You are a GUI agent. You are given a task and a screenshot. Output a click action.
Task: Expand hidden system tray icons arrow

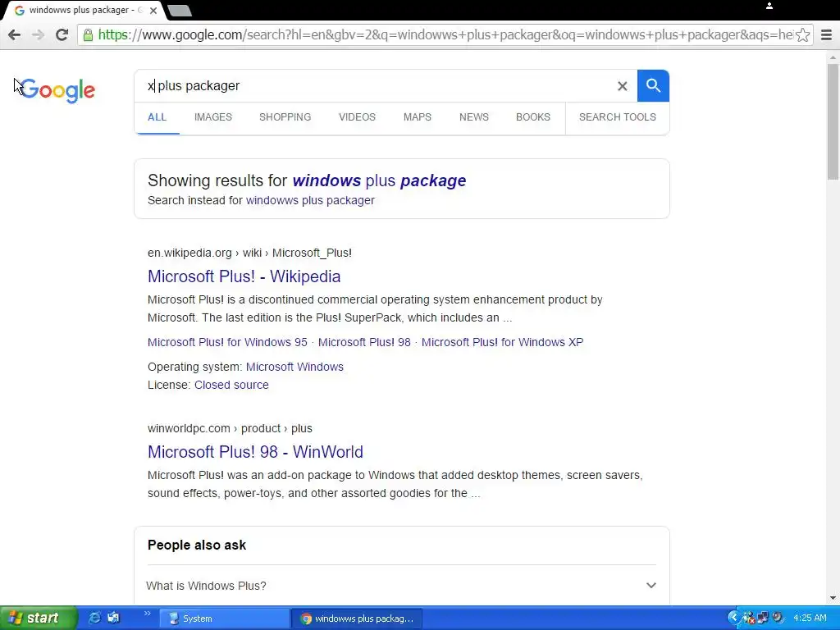pyautogui.click(x=733, y=619)
